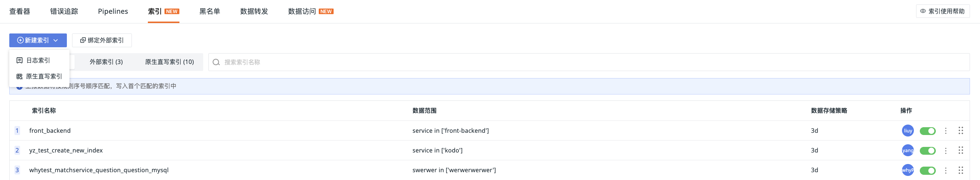The image size is (980, 180).
Task: Disable the front_backend index toggle
Action: tap(928, 131)
